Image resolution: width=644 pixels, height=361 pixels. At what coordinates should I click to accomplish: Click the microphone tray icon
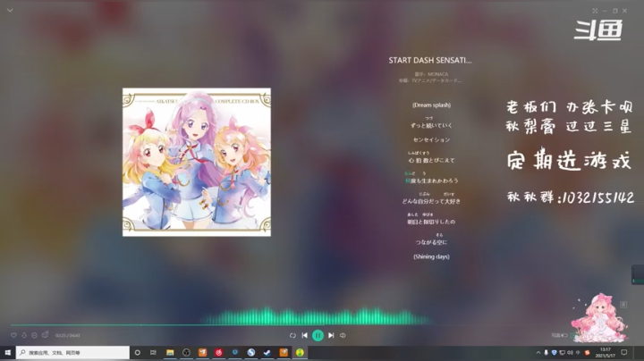tap(546, 352)
